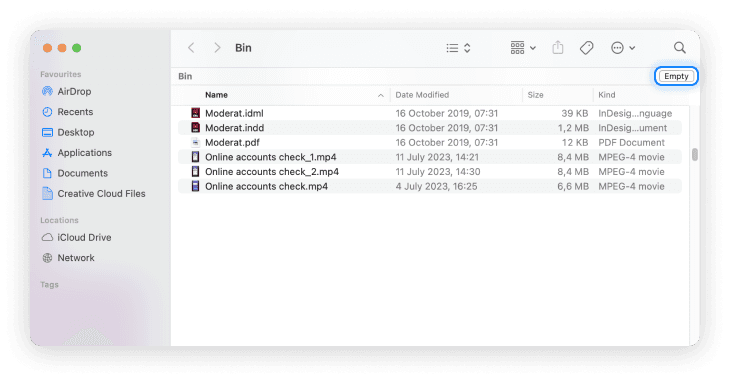Viewport: 730px width, 380px height.
Task: Select Online accounts check_1.mp4 name
Action: [270, 157]
